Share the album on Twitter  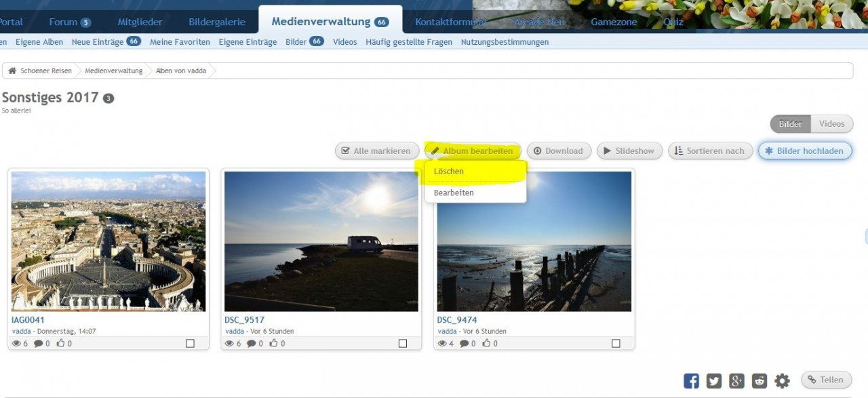(x=714, y=380)
